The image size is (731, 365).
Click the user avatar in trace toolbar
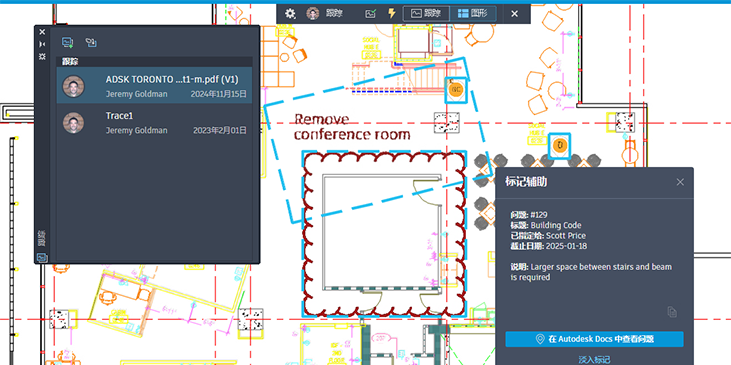313,14
